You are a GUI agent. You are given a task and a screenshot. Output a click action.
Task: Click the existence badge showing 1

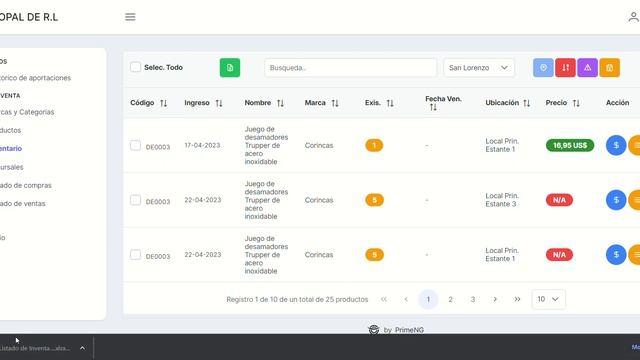tap(374, 145)
